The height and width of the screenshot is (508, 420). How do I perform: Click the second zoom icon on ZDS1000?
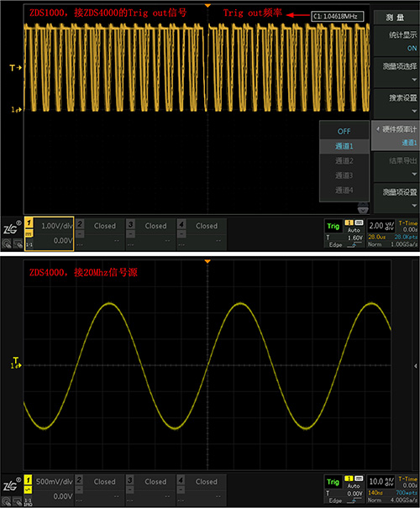[x=18, y=244]
